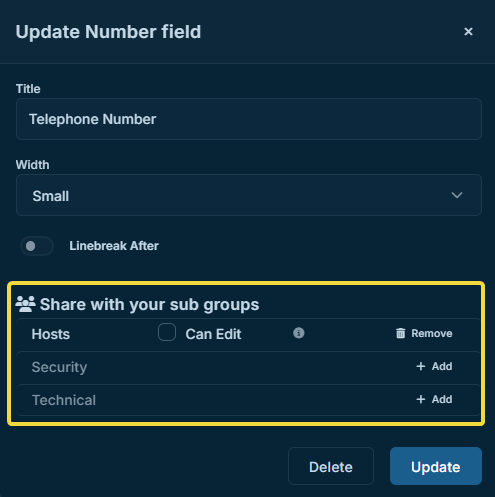
Task: Click the plus icon for Security group
Action: click(x=421, y=366)
